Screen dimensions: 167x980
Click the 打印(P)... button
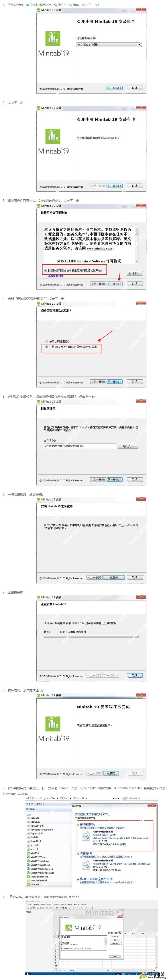pyautogui.click(x=135, y=273)
